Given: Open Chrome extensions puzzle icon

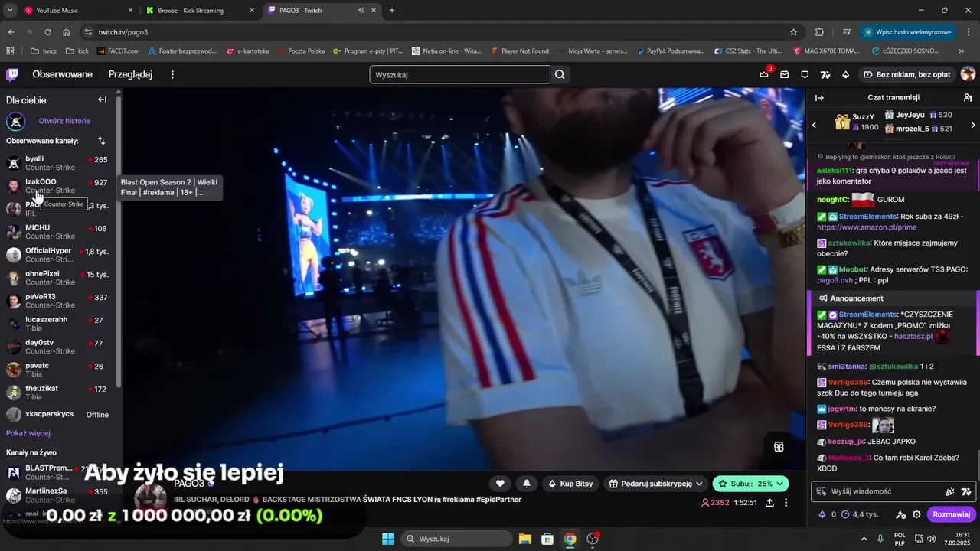Looking at the screenshot, I should coord(819,32).
